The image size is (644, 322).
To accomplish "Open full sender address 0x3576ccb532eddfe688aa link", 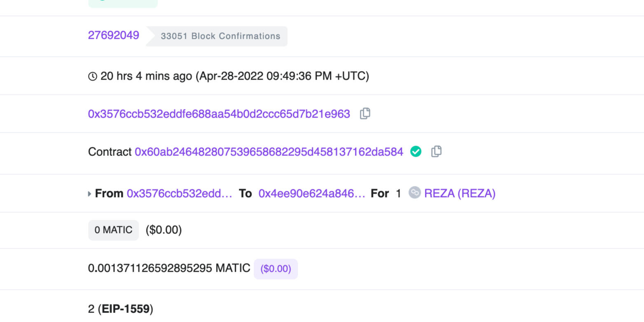I will pyautogui.click(x=219, y=114).
